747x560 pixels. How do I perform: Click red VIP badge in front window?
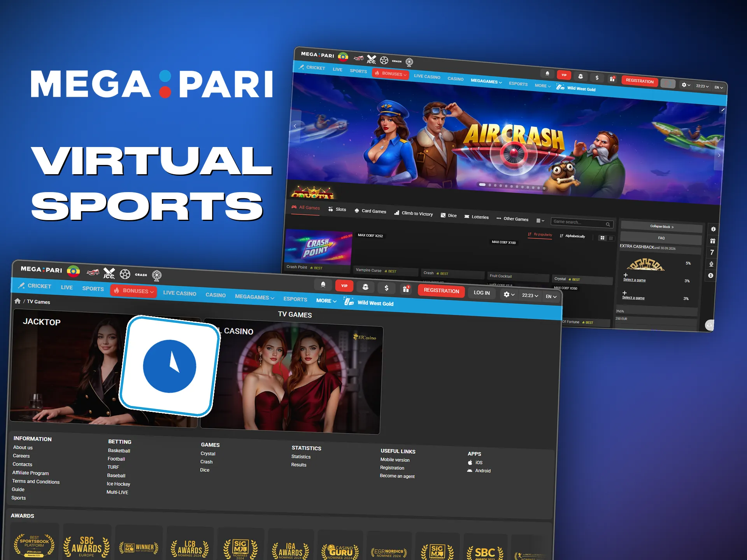[x=344, y=285]
